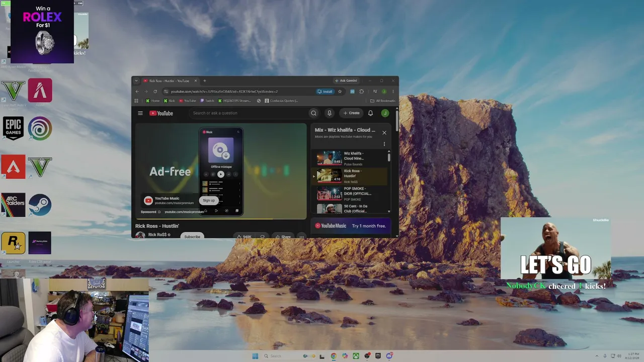Open the YouTube bookmark
Viewport: 644px width, 362px height.
click(x=188, y=101)
